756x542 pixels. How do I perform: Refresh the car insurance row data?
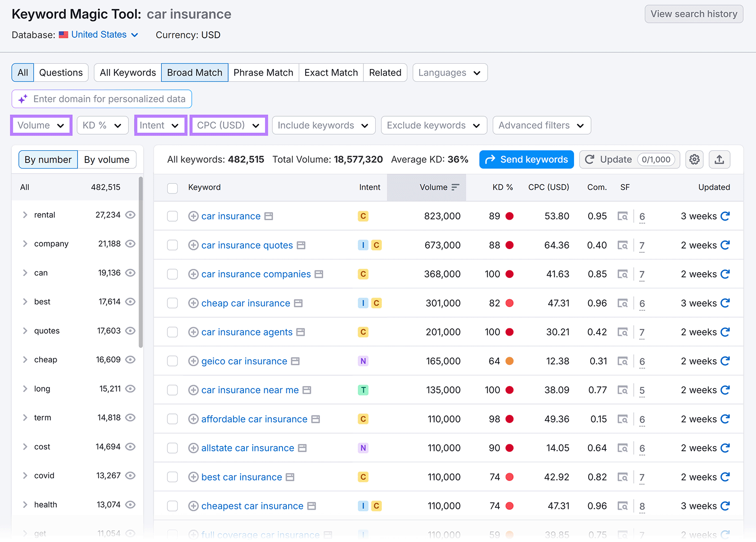pos(725,216)
